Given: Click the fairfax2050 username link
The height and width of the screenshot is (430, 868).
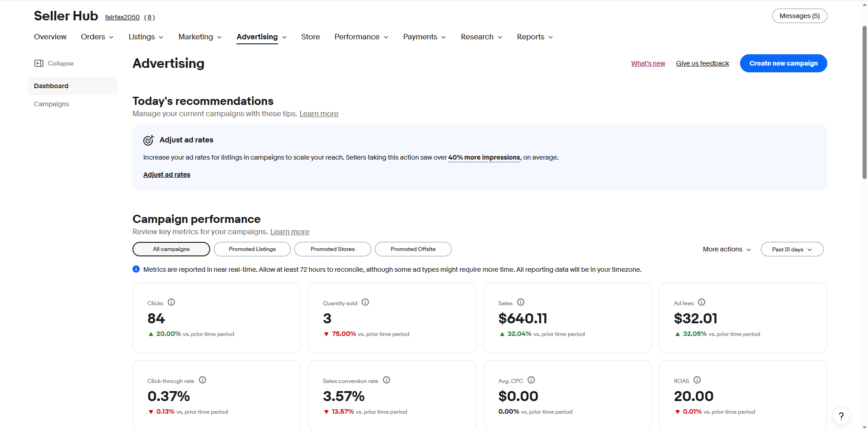Looking at the screenshot, I should pos(123,17).
